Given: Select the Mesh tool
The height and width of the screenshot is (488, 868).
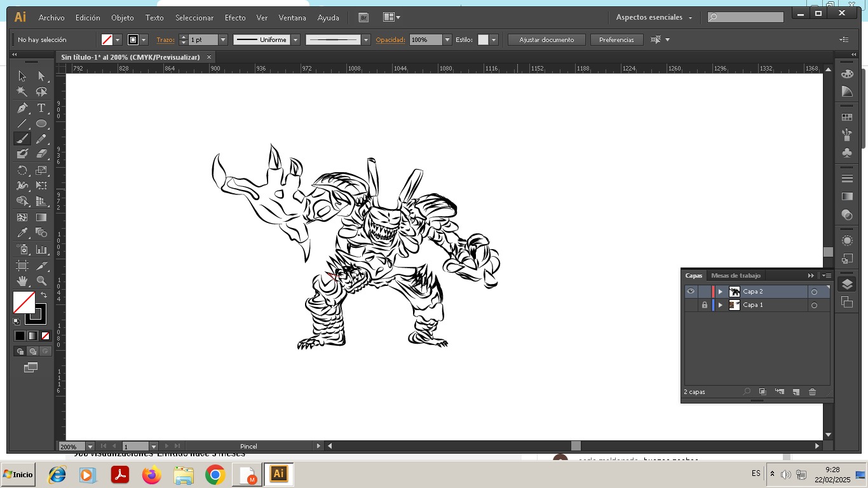Looking at the screenshot, I should [x=22, y=217].
